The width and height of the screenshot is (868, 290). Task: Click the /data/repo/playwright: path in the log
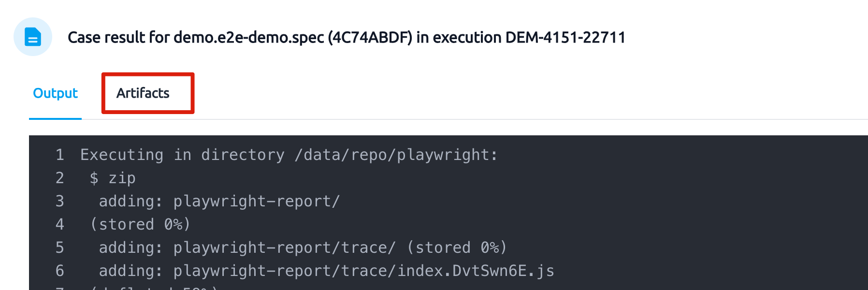(396, 155)
